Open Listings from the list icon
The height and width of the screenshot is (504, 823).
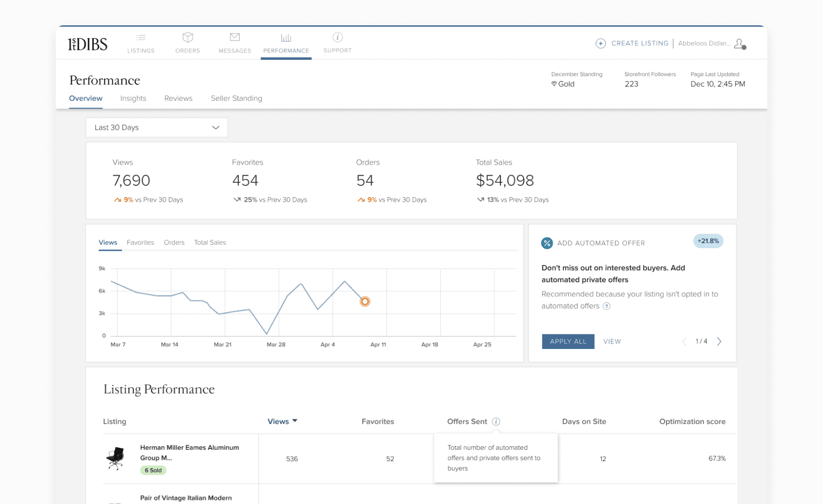click(141, 37)
